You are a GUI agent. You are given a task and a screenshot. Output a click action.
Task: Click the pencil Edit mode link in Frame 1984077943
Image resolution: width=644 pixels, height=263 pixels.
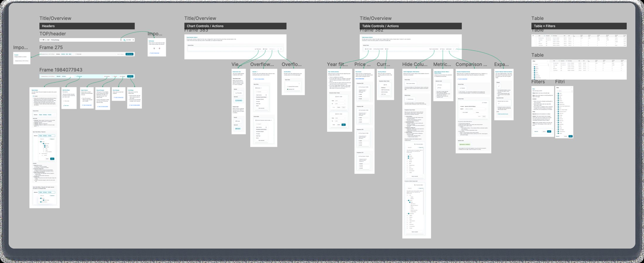79,76
